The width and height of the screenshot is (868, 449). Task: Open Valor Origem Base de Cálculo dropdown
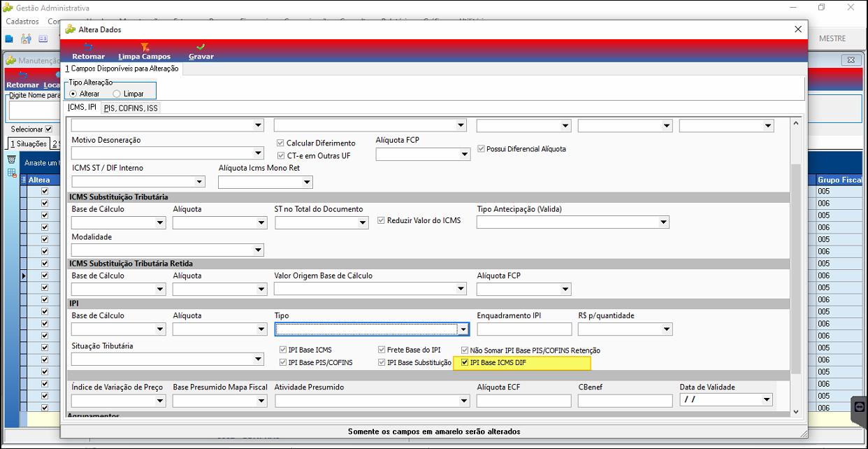click(x=461, y=289)
